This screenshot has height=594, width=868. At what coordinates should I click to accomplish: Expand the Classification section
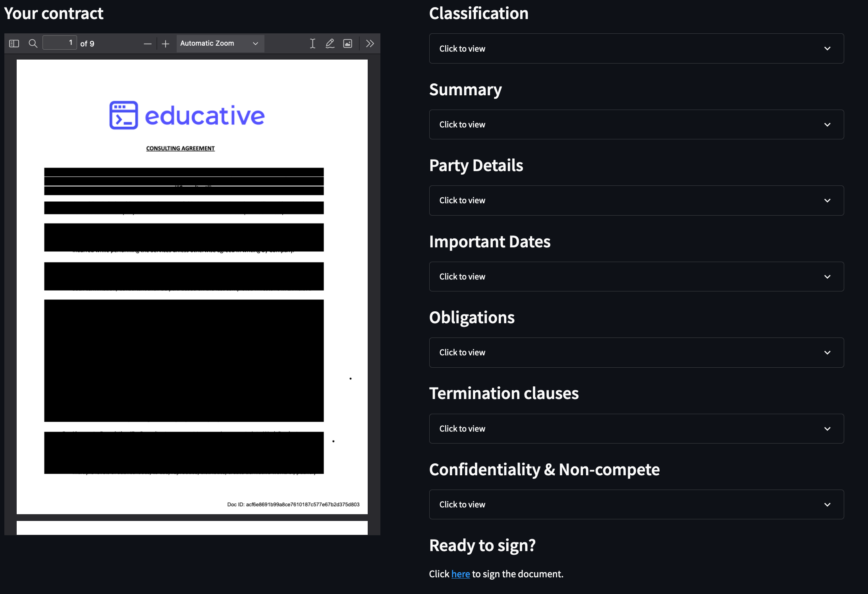coord(636,48)
